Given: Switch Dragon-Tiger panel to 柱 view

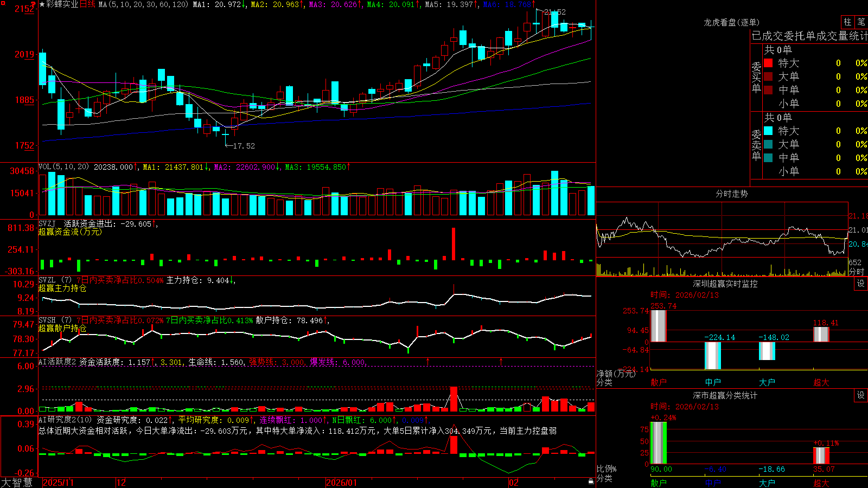Looking at the screenshot, I should pyautogui.click(x=847, y=22).
